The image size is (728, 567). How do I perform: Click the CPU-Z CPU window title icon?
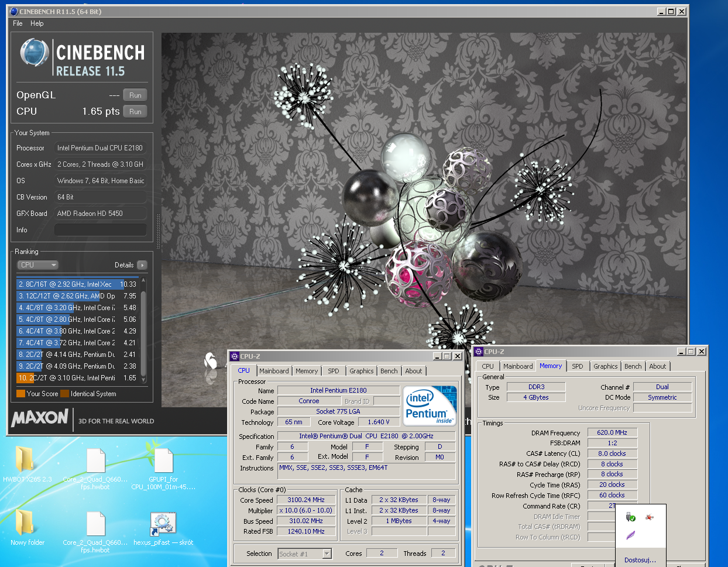234,356
